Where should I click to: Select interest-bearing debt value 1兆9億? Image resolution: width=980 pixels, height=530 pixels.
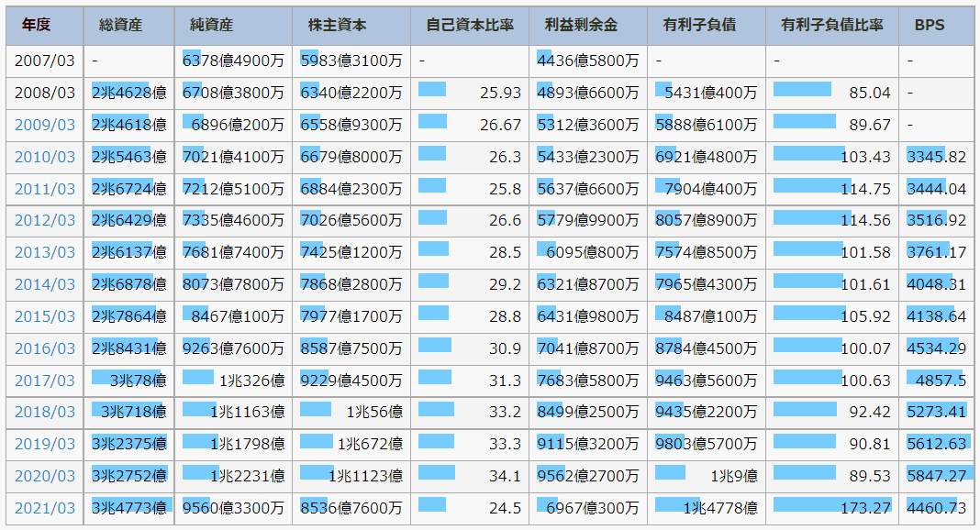(734, 476)
